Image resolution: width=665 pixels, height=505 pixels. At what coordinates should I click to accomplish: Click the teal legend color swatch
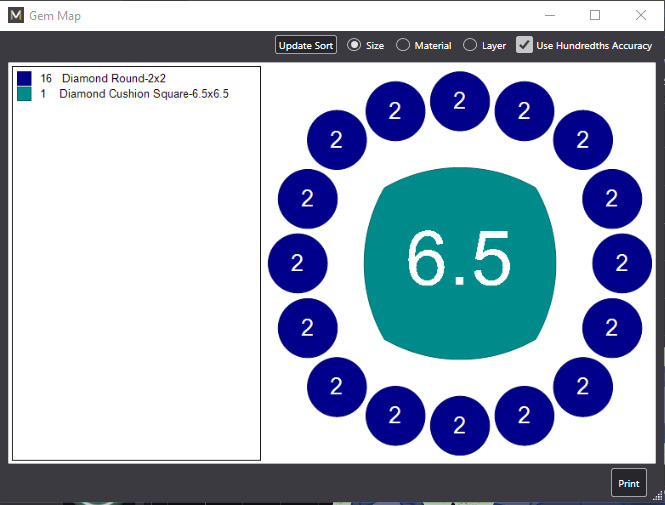24,94
